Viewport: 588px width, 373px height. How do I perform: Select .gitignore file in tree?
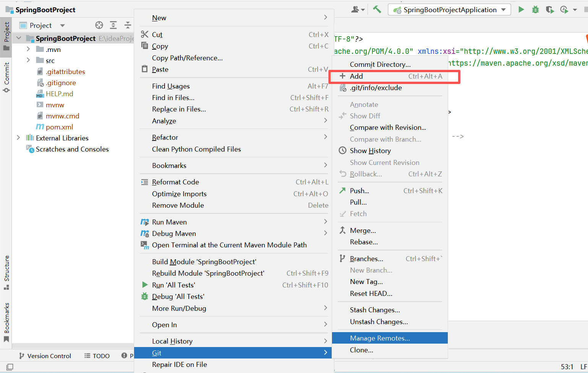(x=57, y=82)
